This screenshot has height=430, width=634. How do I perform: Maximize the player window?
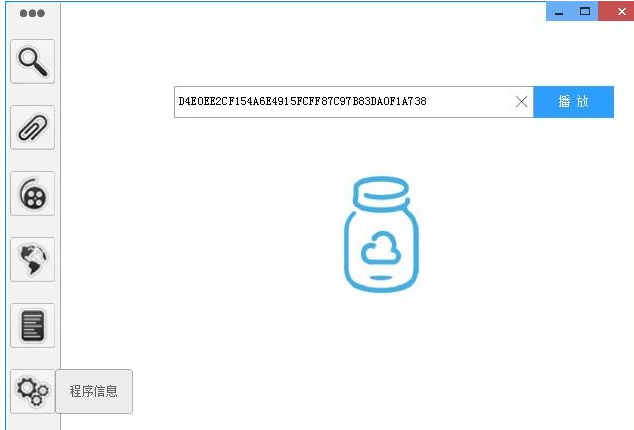click(x=585, y=11)
